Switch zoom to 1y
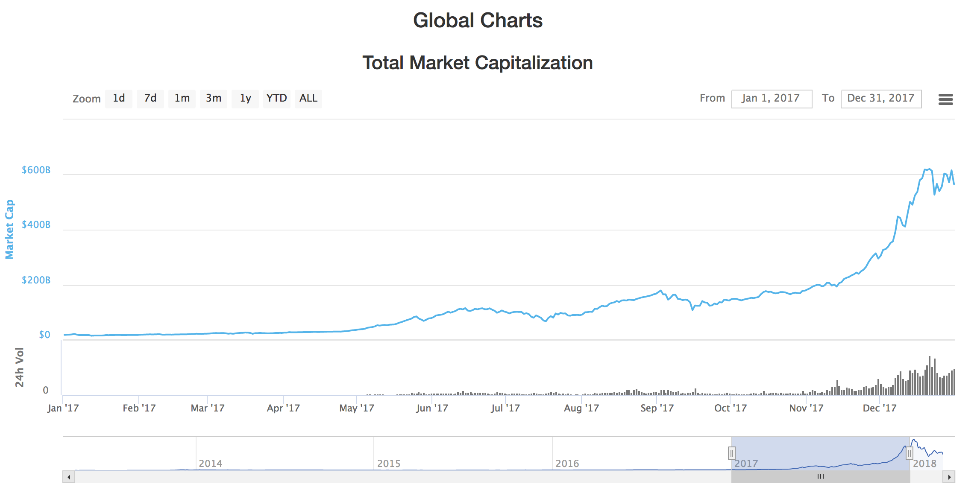Viewport: 980px width, 496px height. (x=245, y=99)
